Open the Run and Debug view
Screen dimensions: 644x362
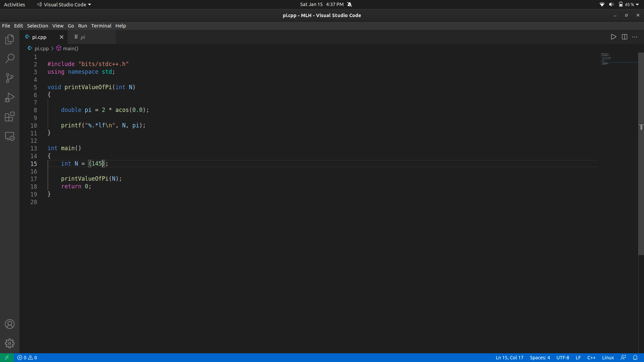click(x=10, y=98)
